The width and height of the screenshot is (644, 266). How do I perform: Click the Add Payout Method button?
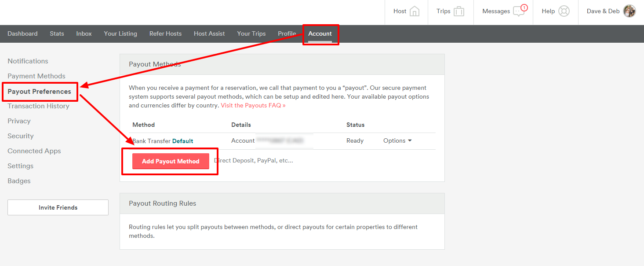point(170,161)
